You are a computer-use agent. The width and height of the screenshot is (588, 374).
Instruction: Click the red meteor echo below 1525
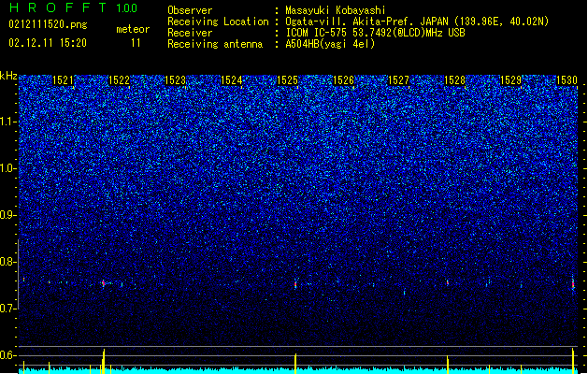coord(295,285)
